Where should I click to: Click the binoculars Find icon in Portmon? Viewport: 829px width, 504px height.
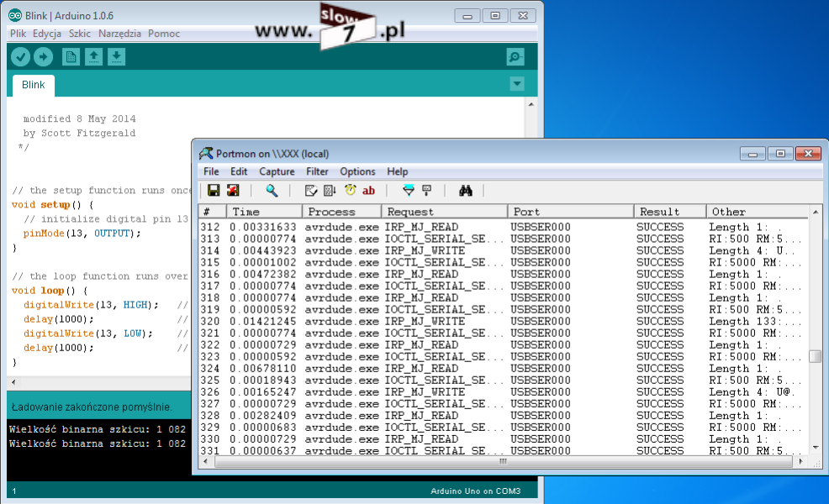[466, 190]
